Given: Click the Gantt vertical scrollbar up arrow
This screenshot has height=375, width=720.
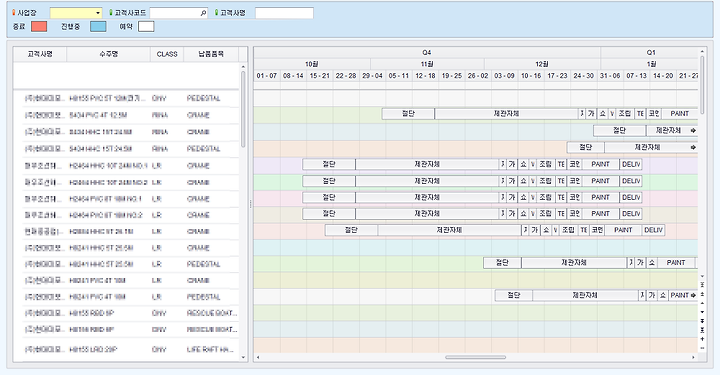Looking at the screenshot, I should pos(702,51).
